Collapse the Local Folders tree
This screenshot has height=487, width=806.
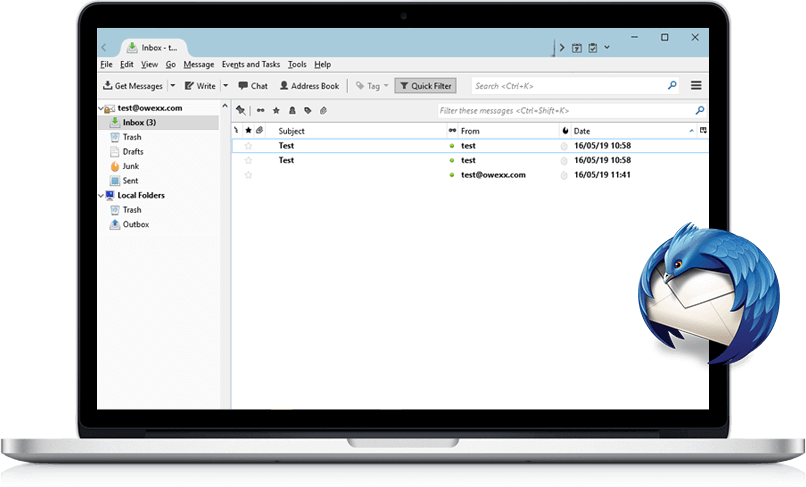tap(101, 196)
